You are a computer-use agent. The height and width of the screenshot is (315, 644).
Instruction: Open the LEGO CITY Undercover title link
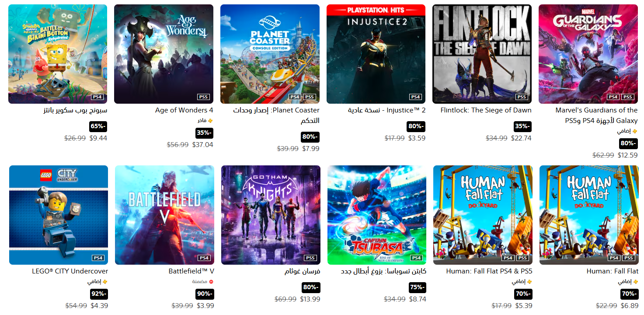click(70, 271)
